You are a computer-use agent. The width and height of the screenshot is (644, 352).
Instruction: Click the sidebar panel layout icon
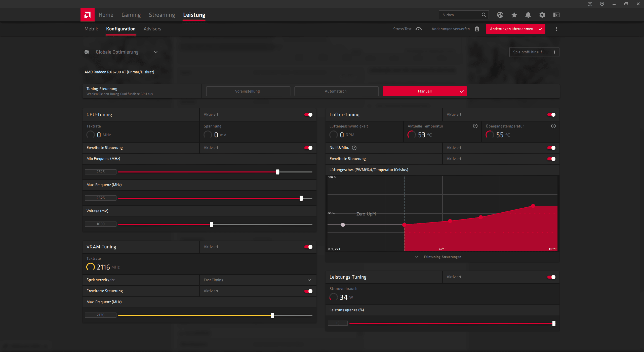coord(556,15)
